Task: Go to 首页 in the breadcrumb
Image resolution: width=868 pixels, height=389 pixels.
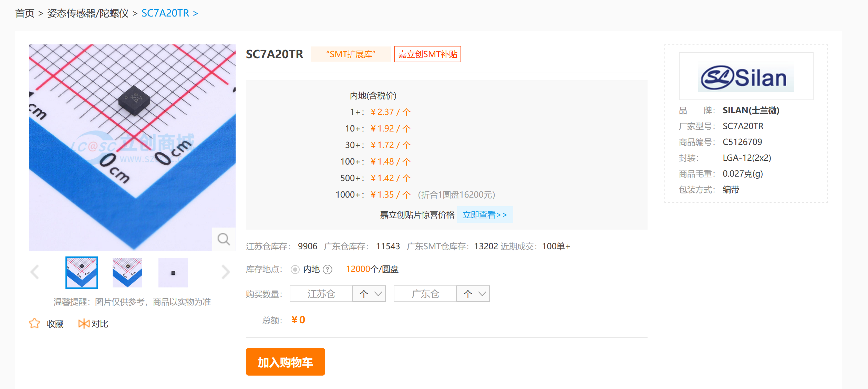Action: (x=25, y=13)
